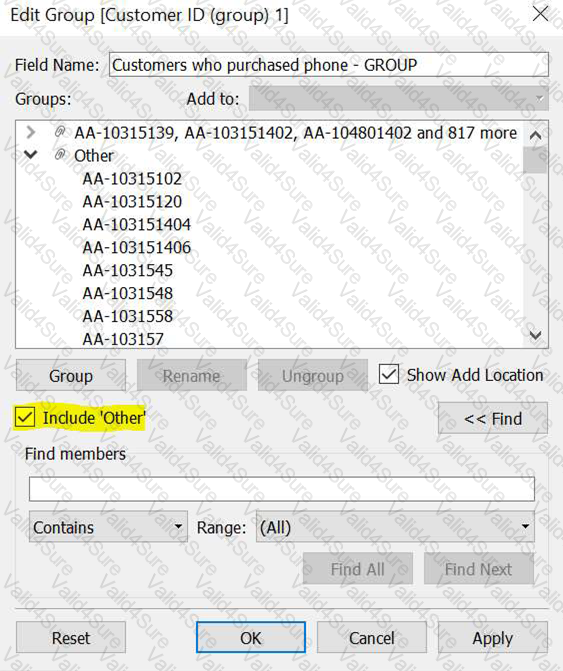The width and height of the screenshot is (563, 671).
Task: Click the Group button
Action: 71,375
